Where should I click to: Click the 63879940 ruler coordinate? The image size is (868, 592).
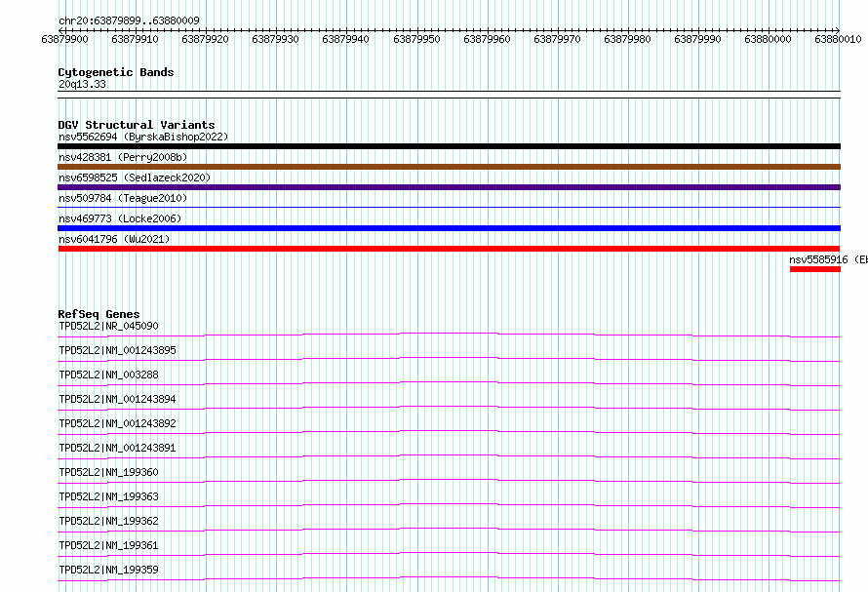(345, 39)
